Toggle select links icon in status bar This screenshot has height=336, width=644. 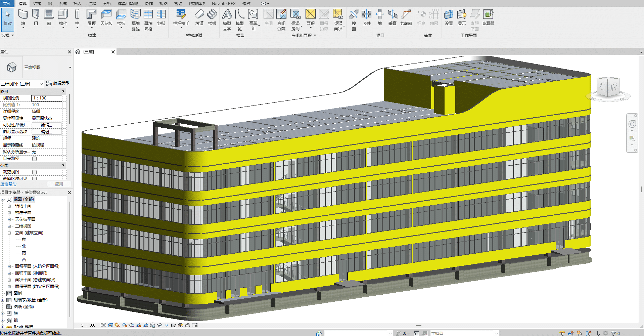point(562,333)
